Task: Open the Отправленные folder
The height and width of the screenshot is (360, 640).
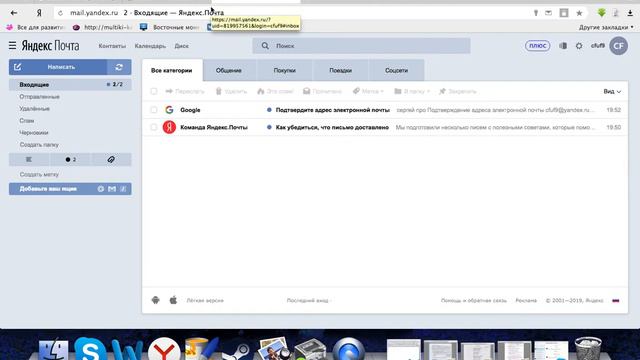Action: pos(40,97)
